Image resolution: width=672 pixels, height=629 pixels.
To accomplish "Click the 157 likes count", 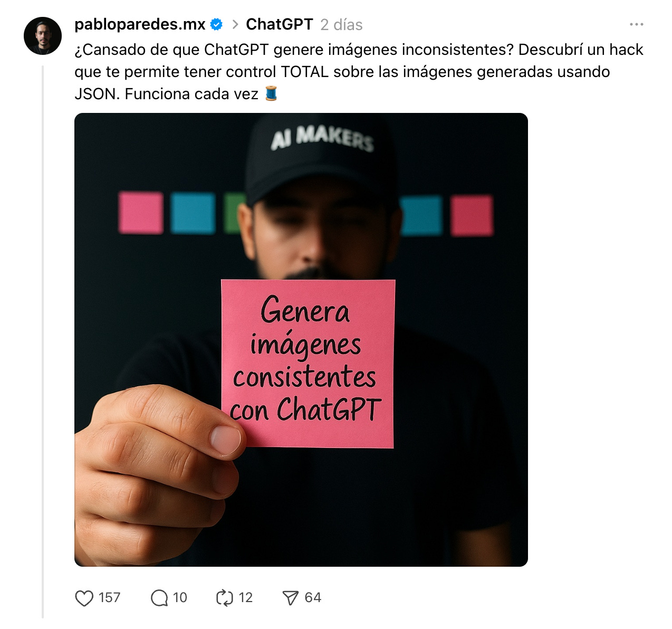I will 109,598.
